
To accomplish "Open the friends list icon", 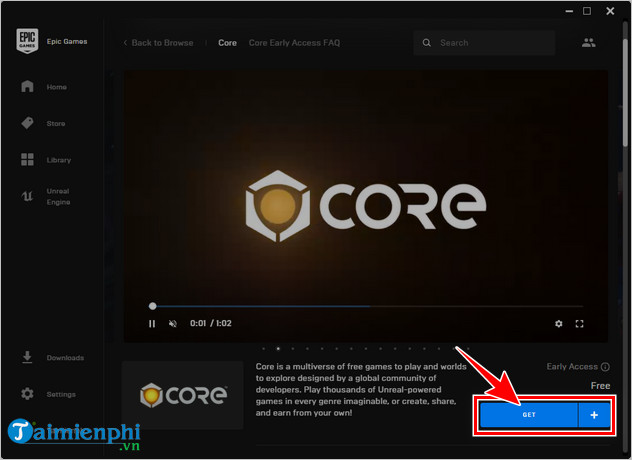I will click(x=588, y=42).
